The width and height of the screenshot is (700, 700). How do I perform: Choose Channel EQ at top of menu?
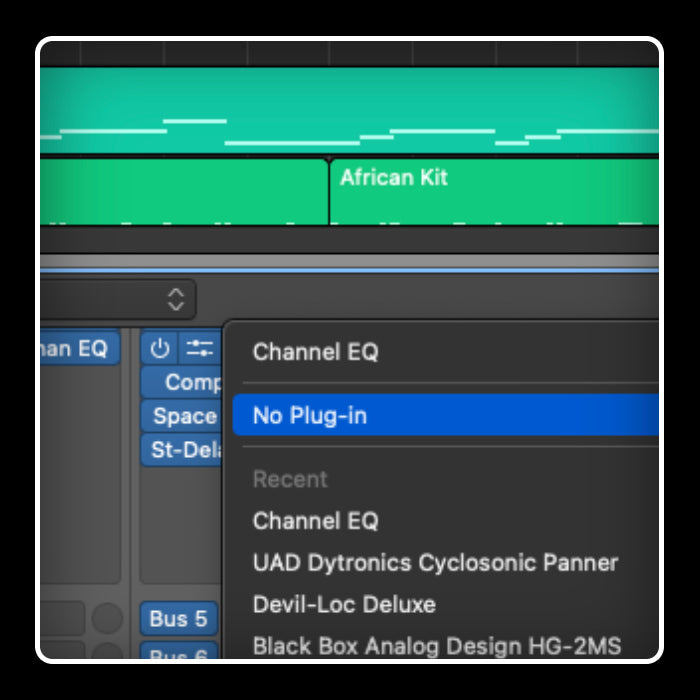pyautogui.click(x=316, y=352)
